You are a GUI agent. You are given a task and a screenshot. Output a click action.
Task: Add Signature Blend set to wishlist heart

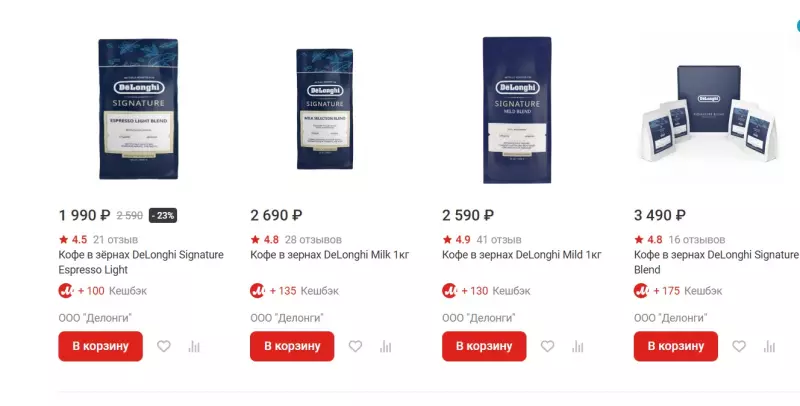739,346
